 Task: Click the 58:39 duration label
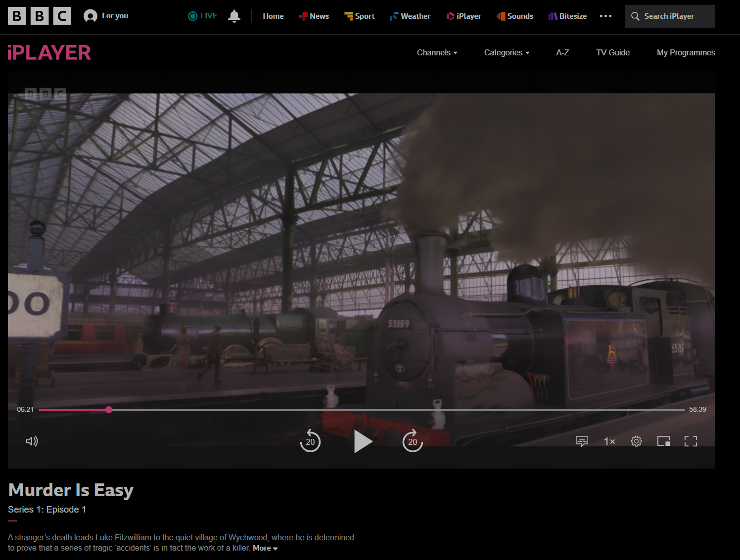point(697,410)
